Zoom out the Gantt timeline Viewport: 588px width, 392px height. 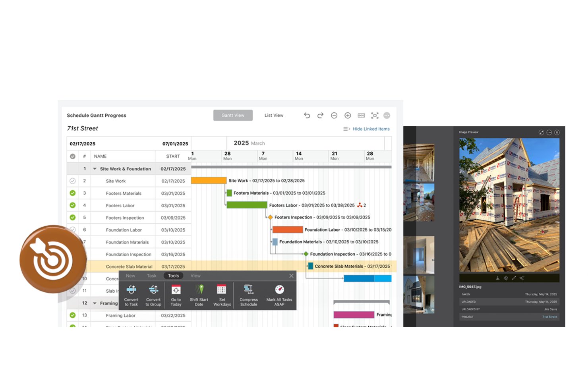(x=334, y=115)
